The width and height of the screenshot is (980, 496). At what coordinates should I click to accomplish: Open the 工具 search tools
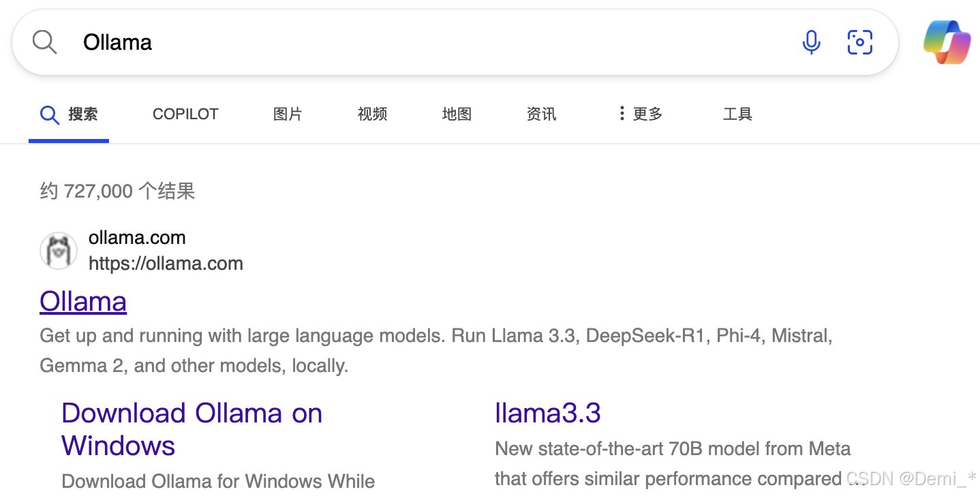tap(737, 114)
